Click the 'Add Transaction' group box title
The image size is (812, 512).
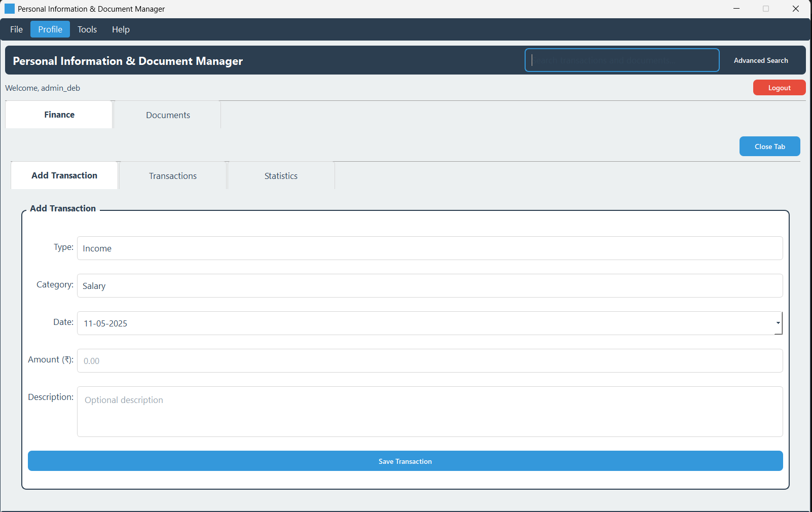[63, 208]
